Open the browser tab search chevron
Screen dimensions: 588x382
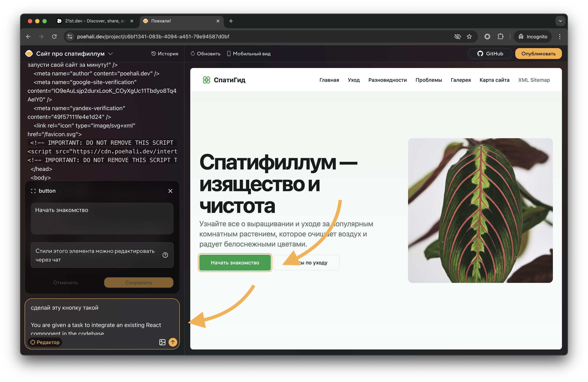pos(560,21)
